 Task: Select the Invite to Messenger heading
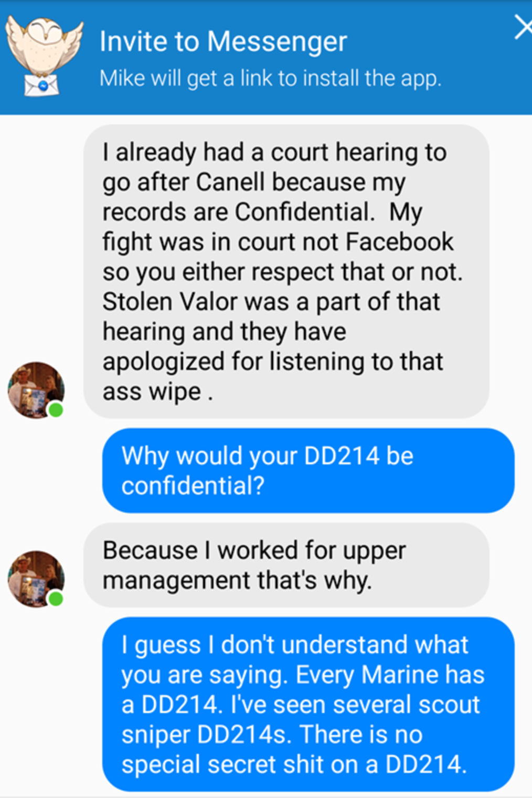223,41
